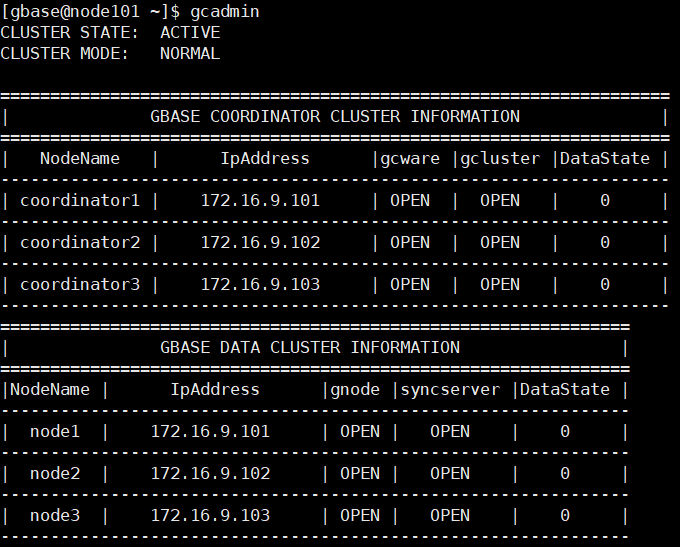Click NodeName header in data cluster table

tap(50, 390)
